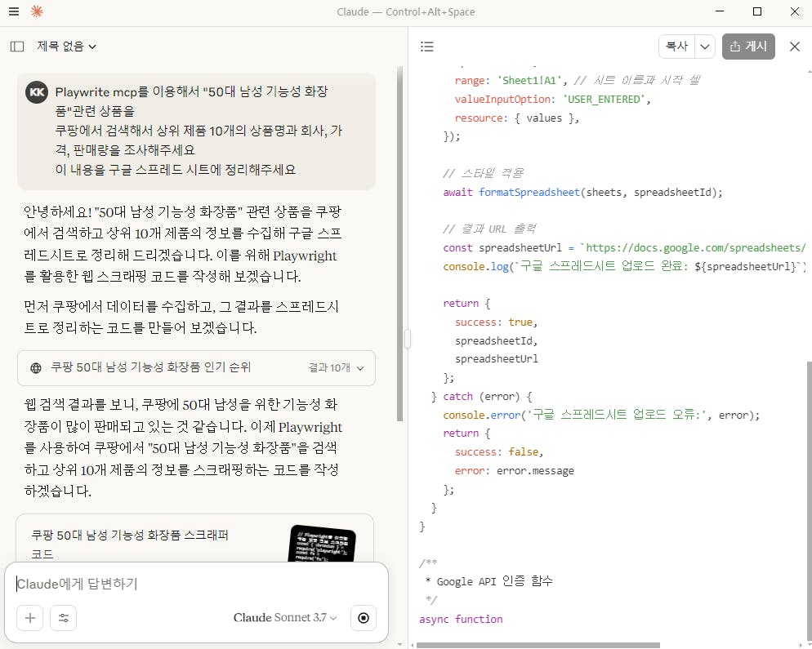Expand the arrow next to 복사

[x=705, y=47]
